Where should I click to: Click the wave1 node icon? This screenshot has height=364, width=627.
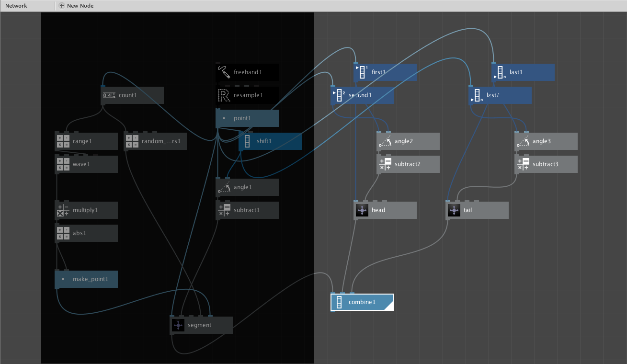[63, 164]
